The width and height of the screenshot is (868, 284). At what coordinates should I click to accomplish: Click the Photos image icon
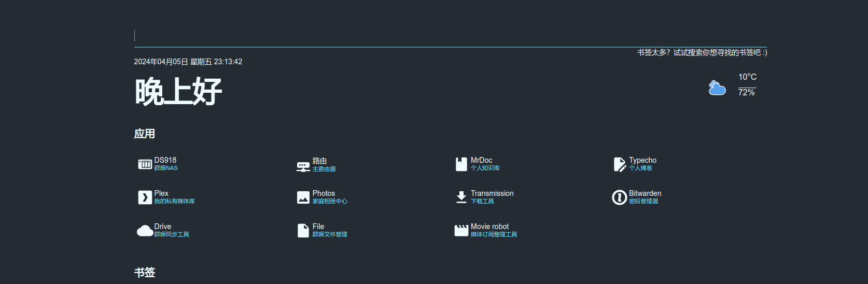[303, 197]
